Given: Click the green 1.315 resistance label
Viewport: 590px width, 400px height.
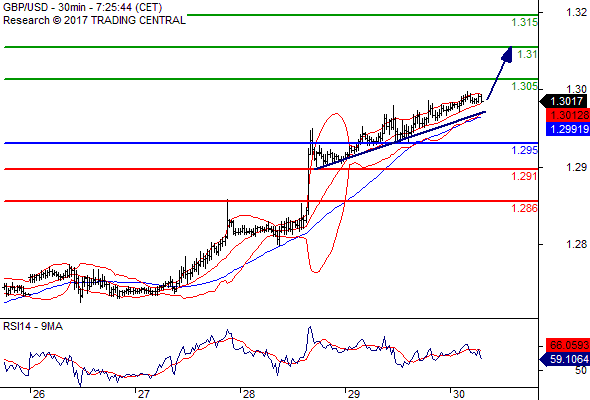Looking at the screenshot, I should tap(524, 22).
